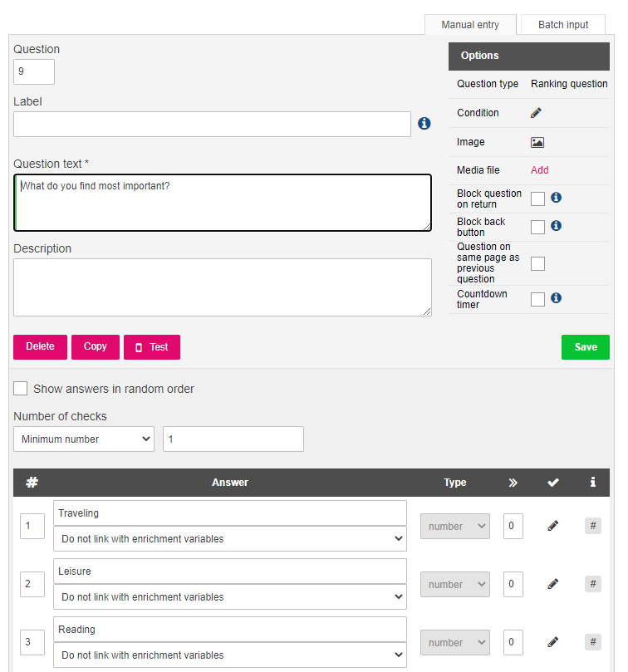The height and width of the screenshot is (672, 628).
Task: Open the number type dropdown for Reading
Action: point(455,642)
